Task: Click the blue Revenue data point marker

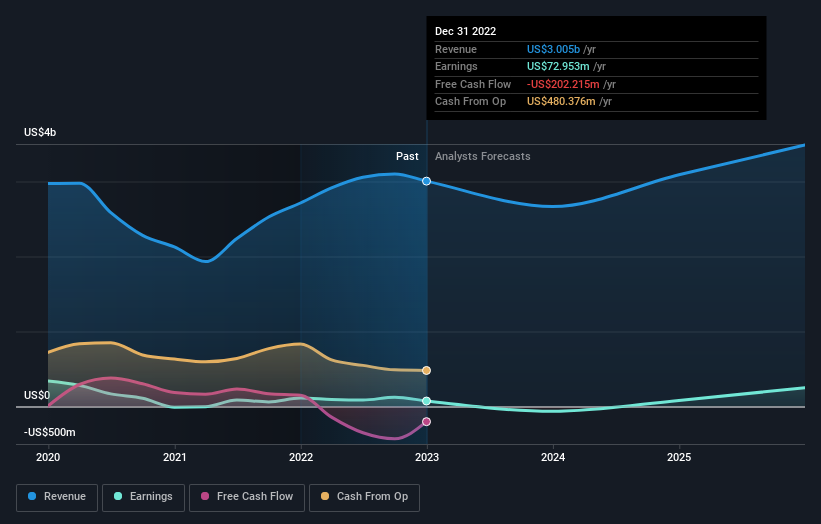Action: 427,181
